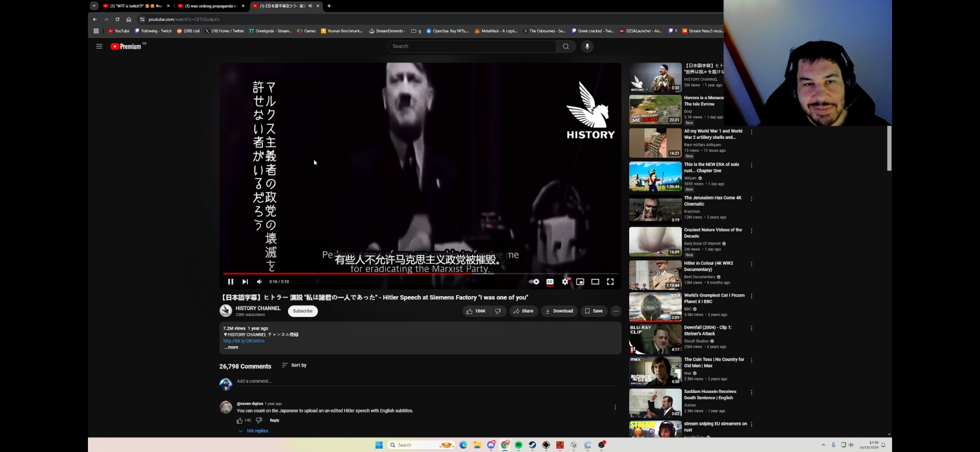Enter fullscreen mode on video
Screen dimensions: 980x452
(x=610, y=282)
